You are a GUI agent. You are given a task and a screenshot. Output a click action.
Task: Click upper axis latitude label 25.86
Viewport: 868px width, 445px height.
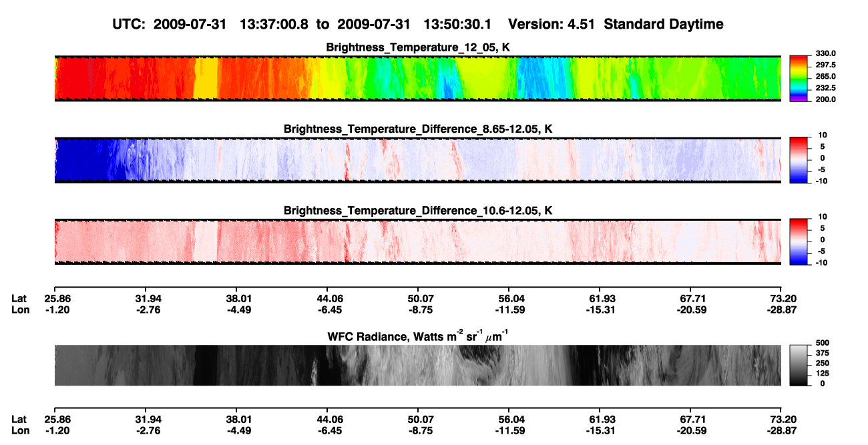(x=57, y=299)
